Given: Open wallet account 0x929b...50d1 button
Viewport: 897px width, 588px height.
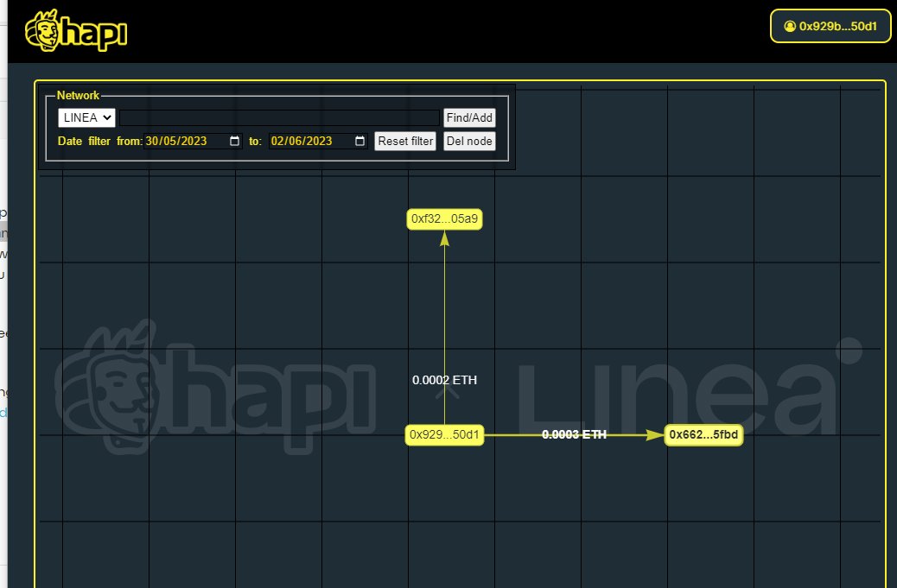Looking at the screenshot, I should [830, 26].
